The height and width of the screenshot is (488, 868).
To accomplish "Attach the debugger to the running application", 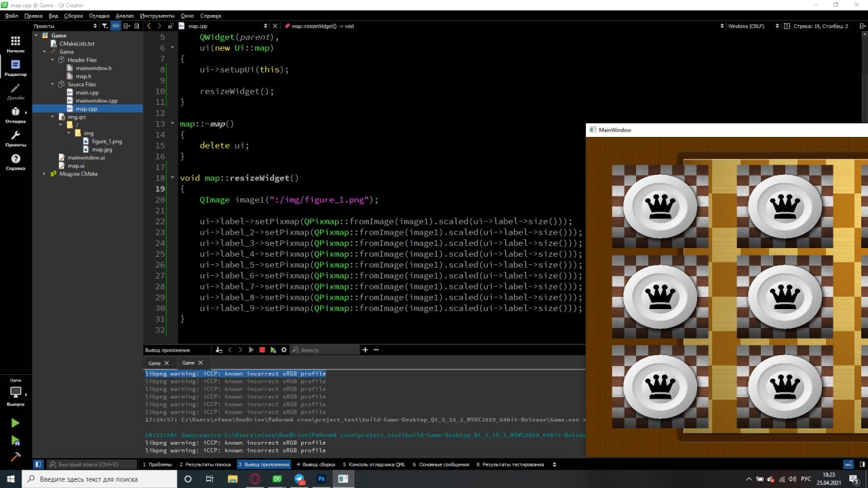I will click(x=273, y=350).
